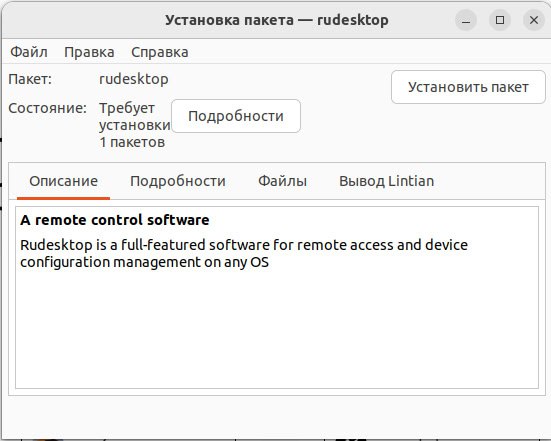This screenshot has height=441, width=551.
Task: Close the package installer window
Action: coord(534,20)
